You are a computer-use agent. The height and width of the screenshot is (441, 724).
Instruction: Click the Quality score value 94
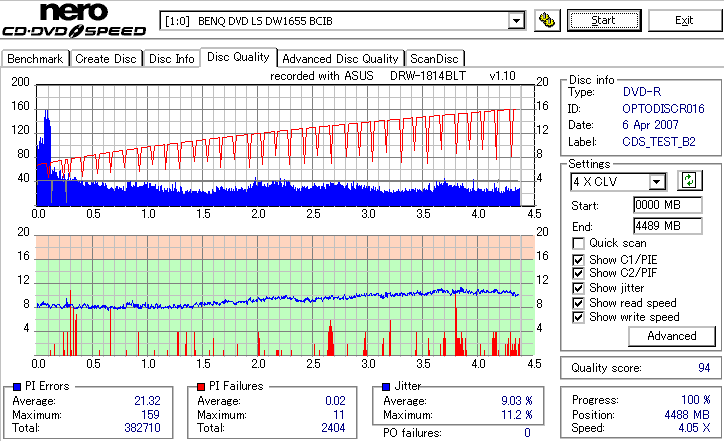click(704, 368)
